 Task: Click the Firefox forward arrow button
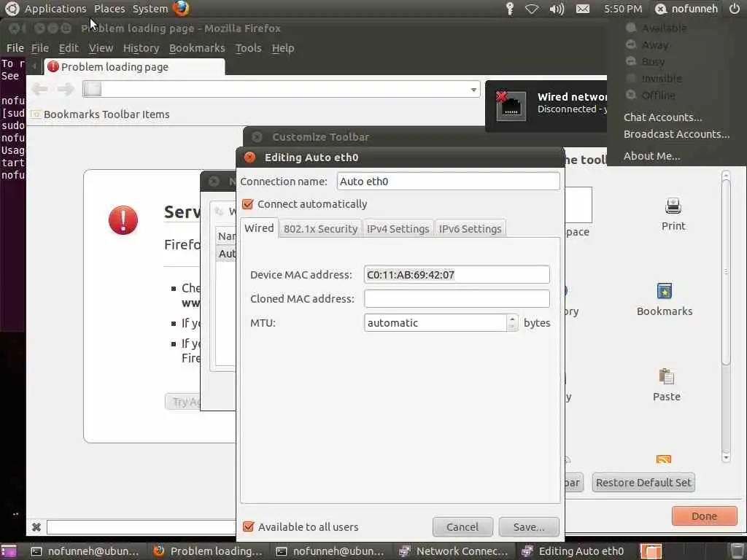click(66, 88)
